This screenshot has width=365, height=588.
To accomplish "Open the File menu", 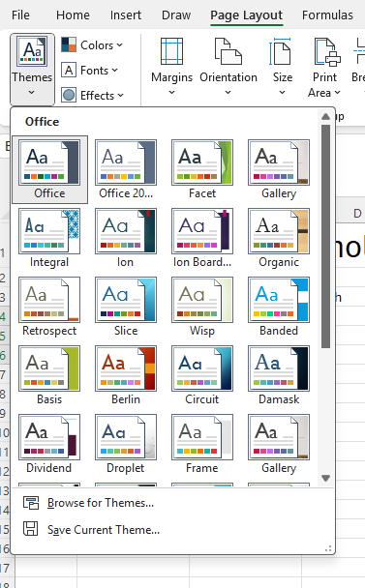I will (x=20, y=15).
